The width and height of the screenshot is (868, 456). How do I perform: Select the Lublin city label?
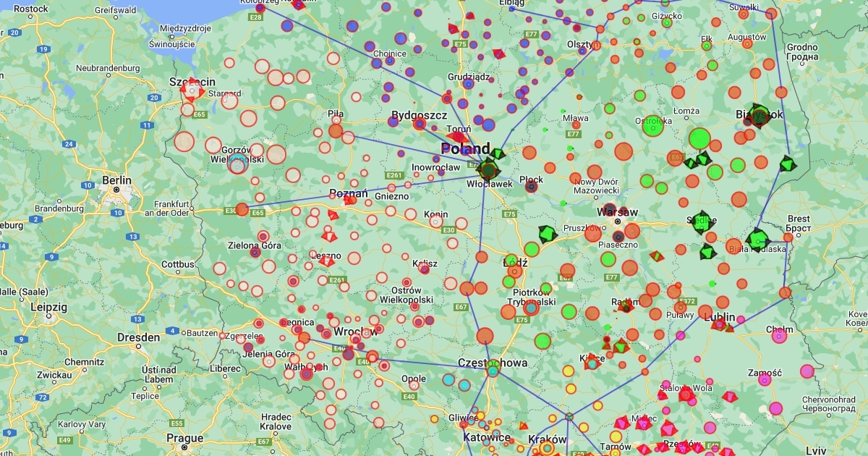click(x=719, y=317)
